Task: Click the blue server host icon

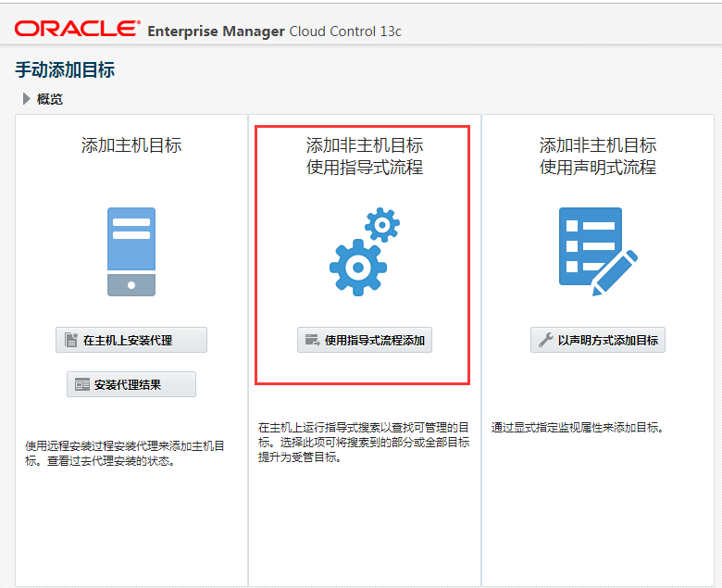Action: point(131,252)
